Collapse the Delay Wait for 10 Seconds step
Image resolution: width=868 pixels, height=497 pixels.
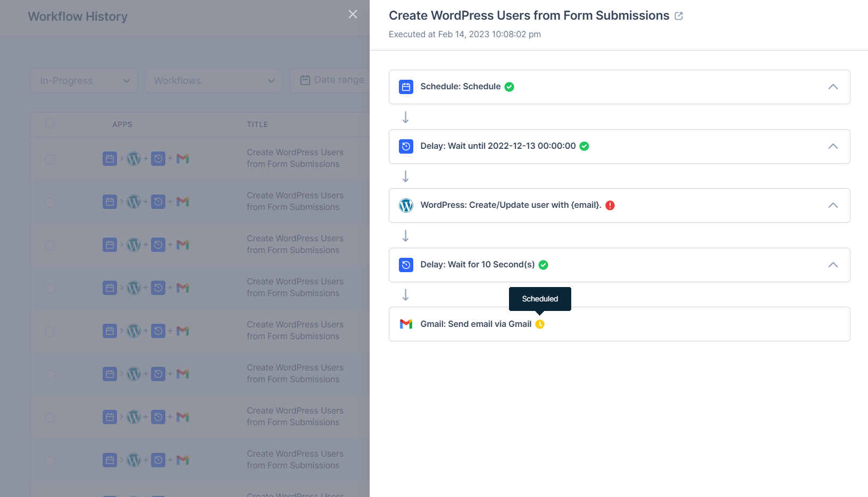832,265
